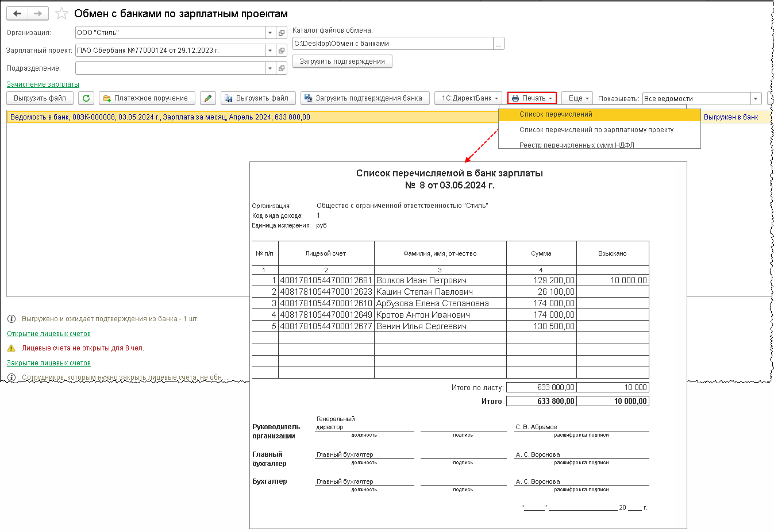The image size is (774, 532).
Task: Open the Подразделение field's open-form icon
Action: (282, 68)
